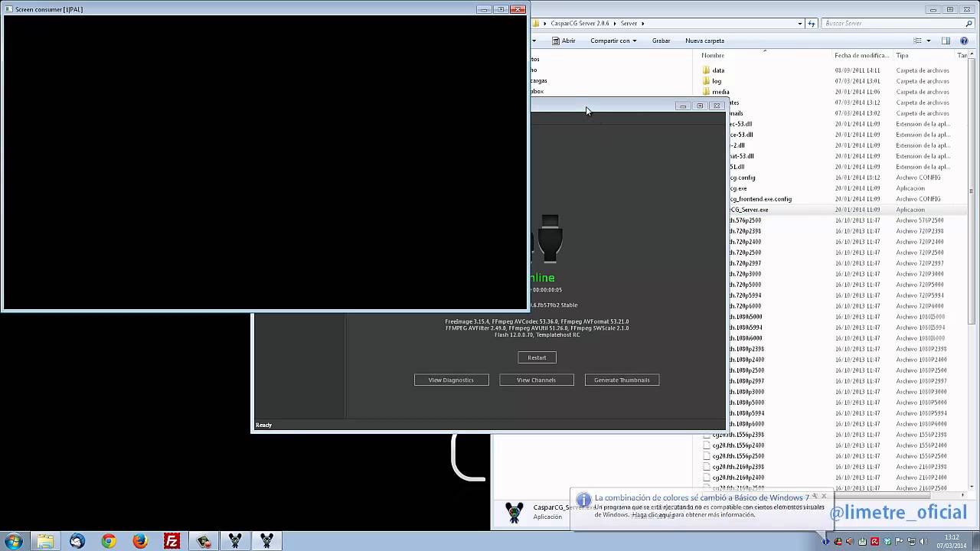Switch to the first CasparCG taskbar window
The width and height of the screenshot is (980, 551).
pyautogui.click(x=235, y=541)
